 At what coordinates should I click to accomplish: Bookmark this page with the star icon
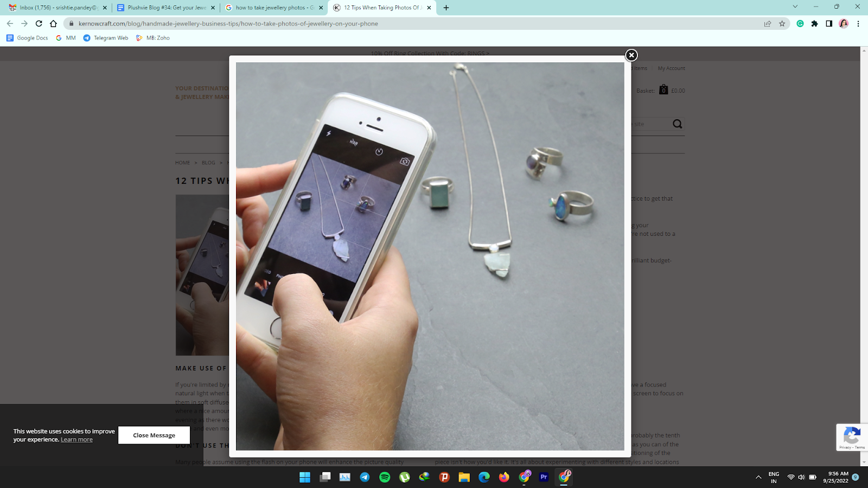(x=782, y=23)
